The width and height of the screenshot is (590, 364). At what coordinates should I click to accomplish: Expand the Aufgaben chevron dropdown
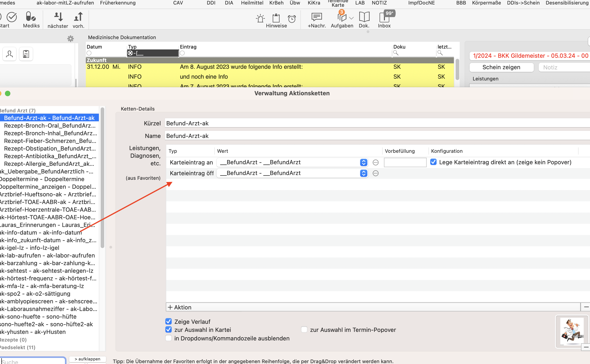(x=351, y=18)
